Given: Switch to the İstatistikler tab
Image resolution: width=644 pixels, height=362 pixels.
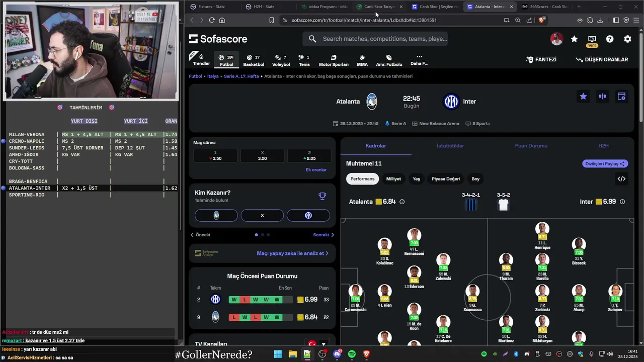Looking at the screenshot, I should click(x=450, y=146).
